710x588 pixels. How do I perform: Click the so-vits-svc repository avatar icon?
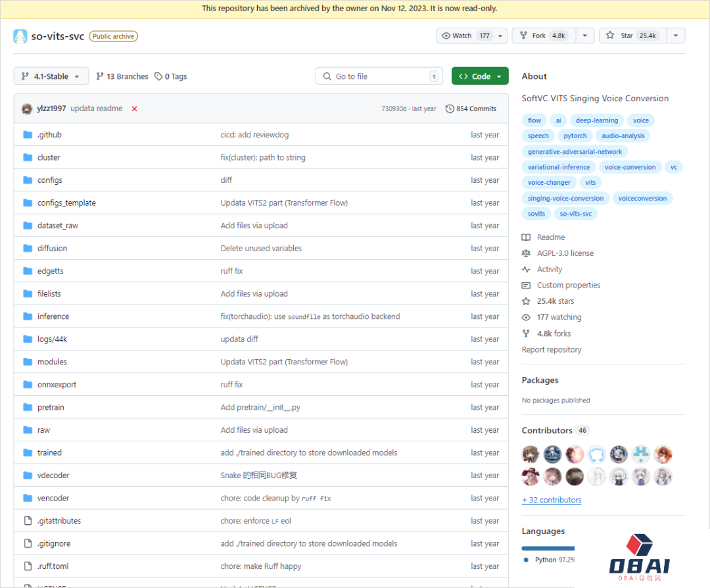pyautogui.click(x=20, y=36)
